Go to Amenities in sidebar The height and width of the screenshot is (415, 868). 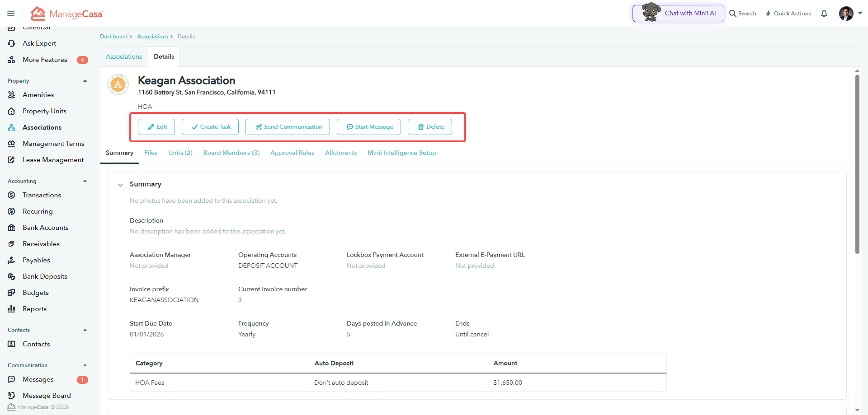[x=38, y=95]
